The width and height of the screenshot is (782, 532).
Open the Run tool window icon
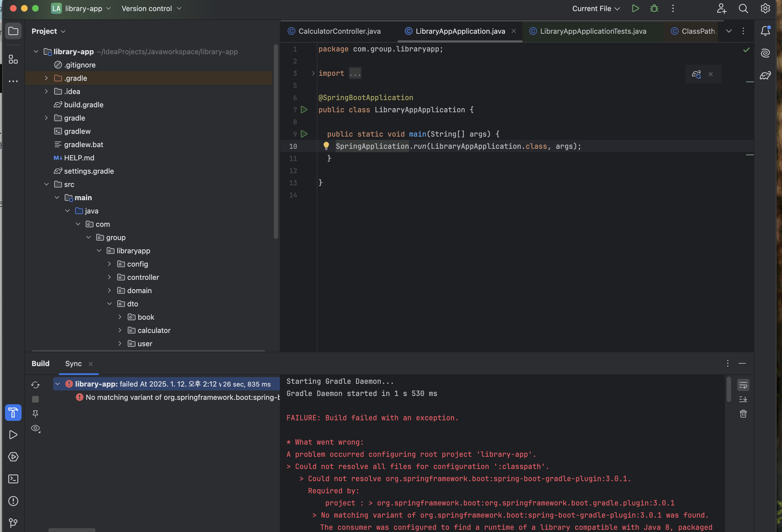pos(13,434)
